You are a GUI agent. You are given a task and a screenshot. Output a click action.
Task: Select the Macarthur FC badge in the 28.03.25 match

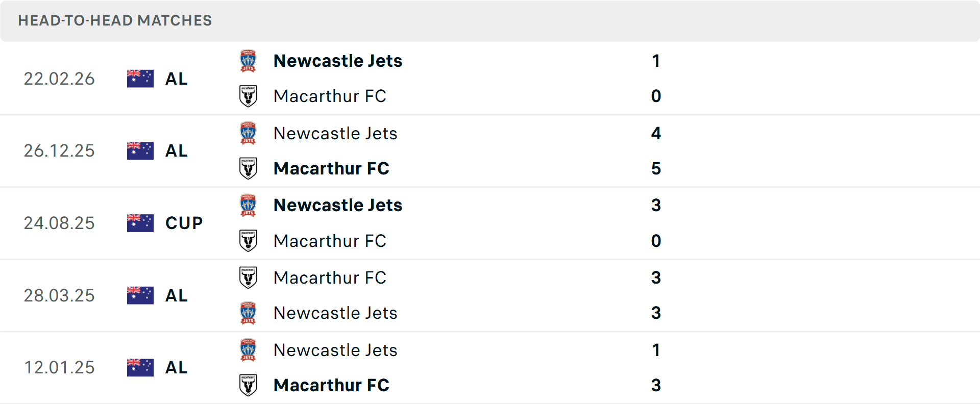248,277
